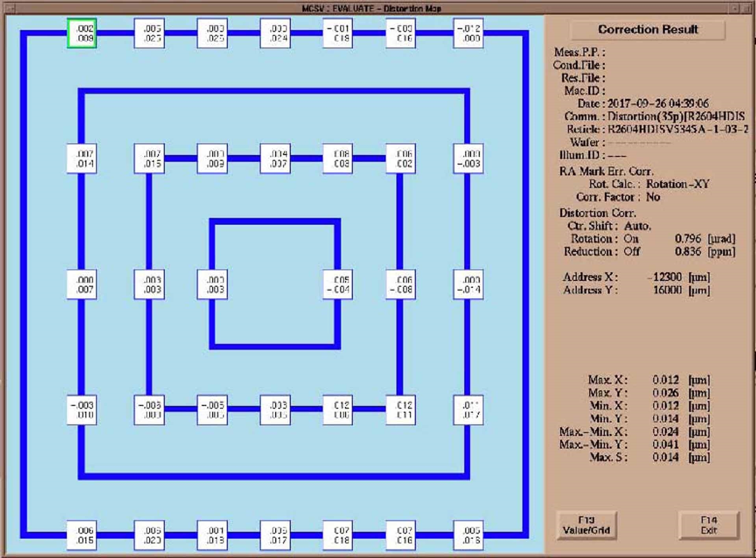The height and width of the screenshot is (558, 756).
Task: Select the map cell showing -.012 .000
Action: (468, 33)
